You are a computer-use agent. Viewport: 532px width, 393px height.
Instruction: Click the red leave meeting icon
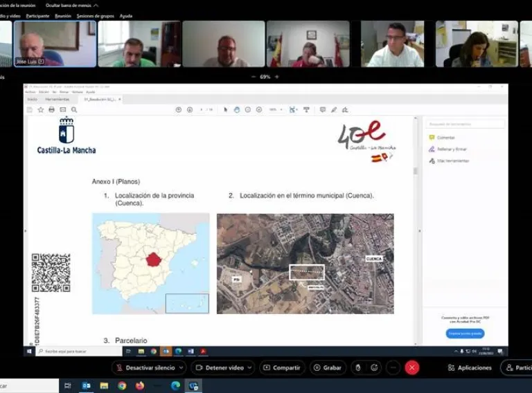tap(412, 367)
